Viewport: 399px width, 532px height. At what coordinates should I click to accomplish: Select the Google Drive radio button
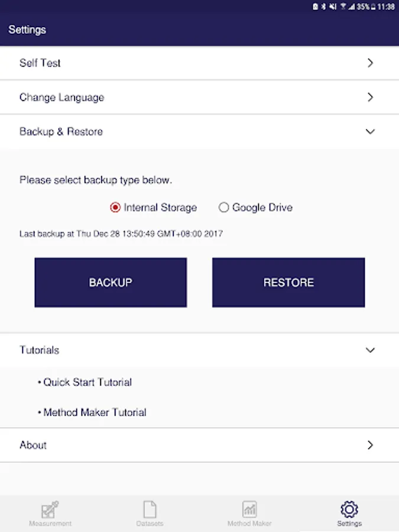coord(223,207)
